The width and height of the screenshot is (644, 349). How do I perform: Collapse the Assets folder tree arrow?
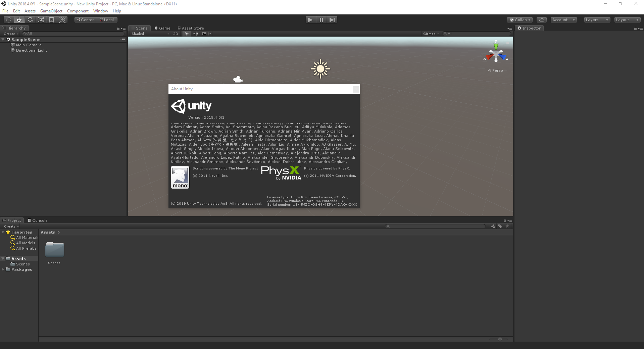(x=3, y=259)
